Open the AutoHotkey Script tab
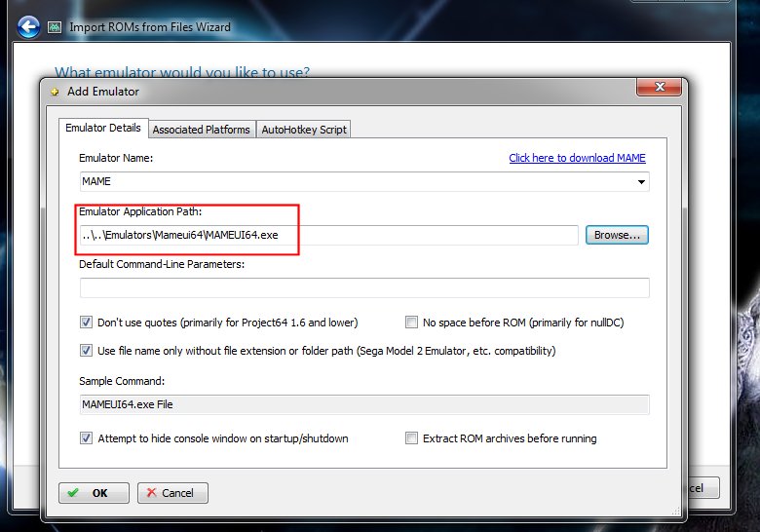 [x=304, y=130]
